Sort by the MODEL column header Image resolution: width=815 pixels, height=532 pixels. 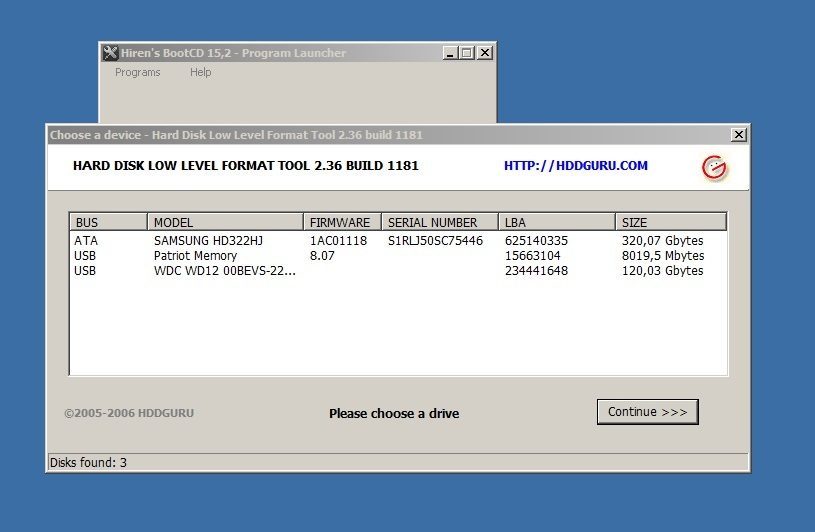click(225, 222)
